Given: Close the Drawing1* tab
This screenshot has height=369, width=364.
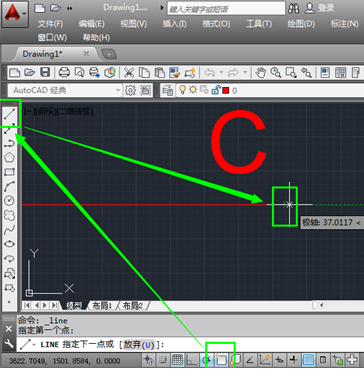Looking at the screenshot, I should (86, 54).
